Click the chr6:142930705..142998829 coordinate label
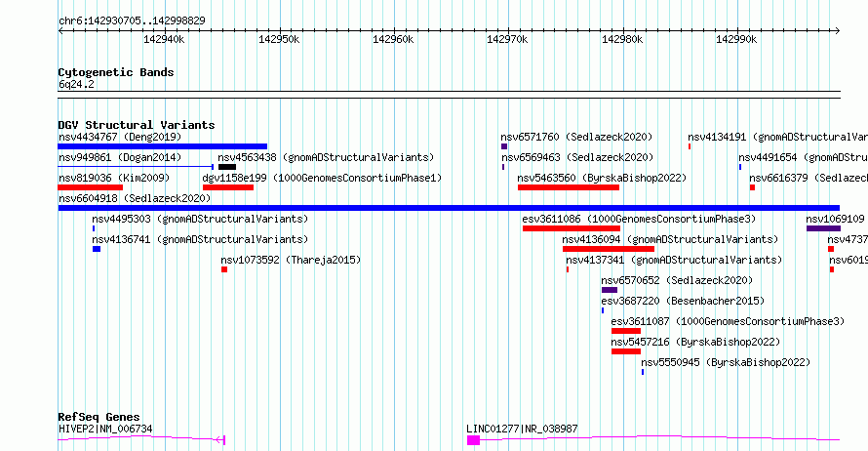868x451 pixels. (132, 21)
